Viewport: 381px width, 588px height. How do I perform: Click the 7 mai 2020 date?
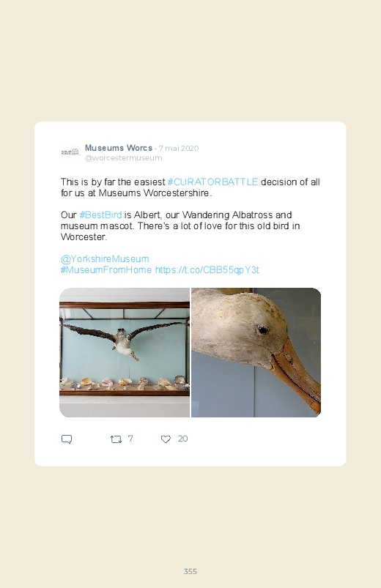point(179,148)
